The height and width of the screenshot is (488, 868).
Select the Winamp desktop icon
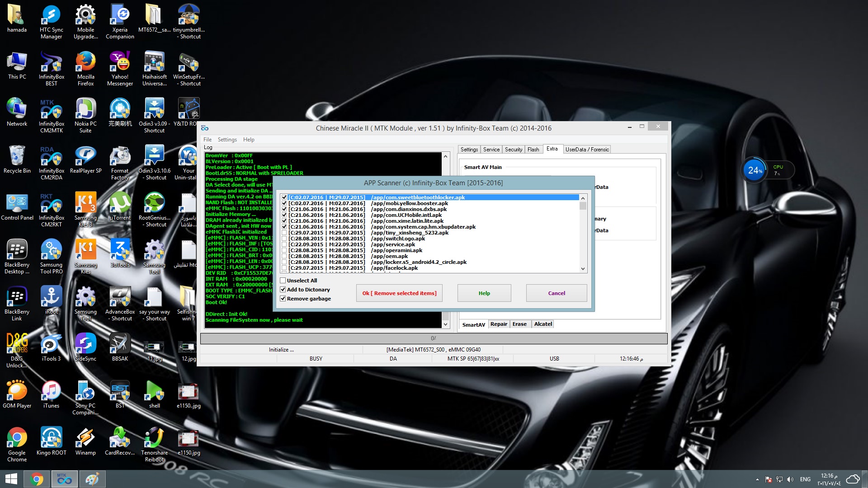(x=85, y=441)
